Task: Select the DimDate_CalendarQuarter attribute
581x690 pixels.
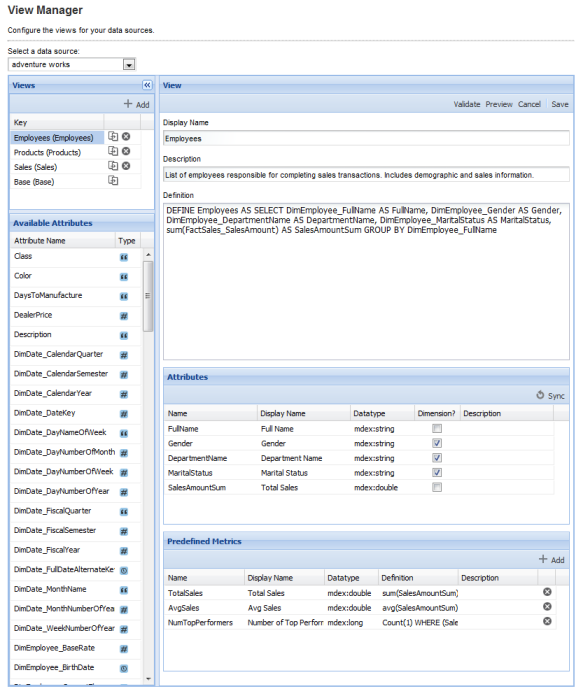Action: [59, 354]
